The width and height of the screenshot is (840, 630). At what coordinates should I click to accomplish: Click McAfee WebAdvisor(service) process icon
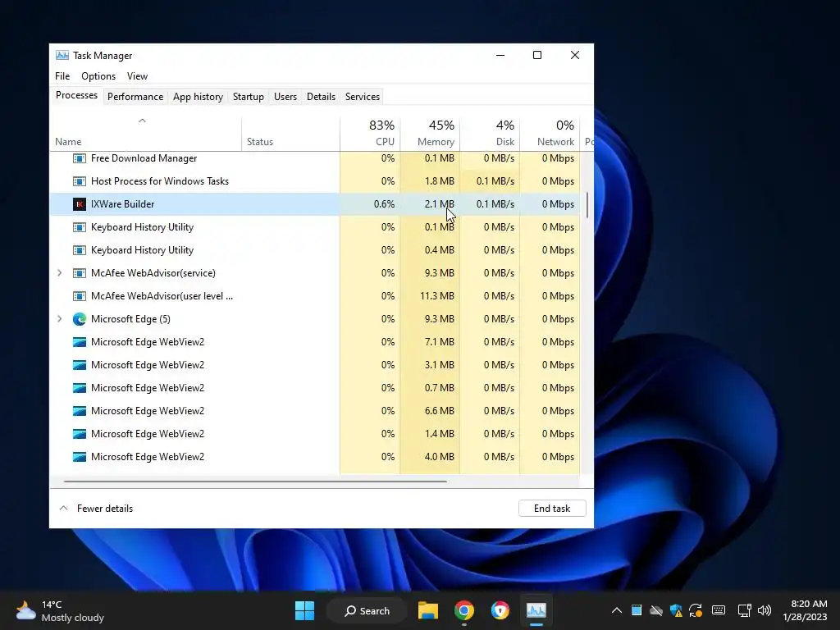coord(80,273)
